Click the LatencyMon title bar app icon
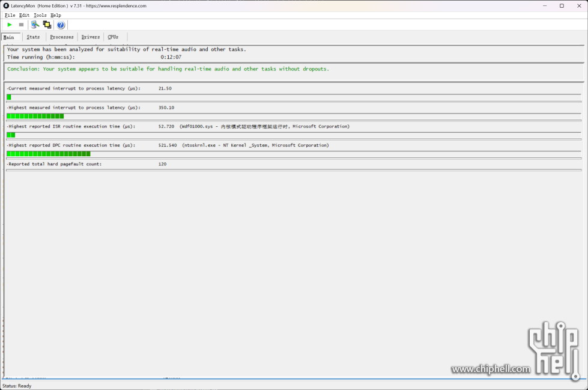588x390 pixels. (x=6, y=5)
